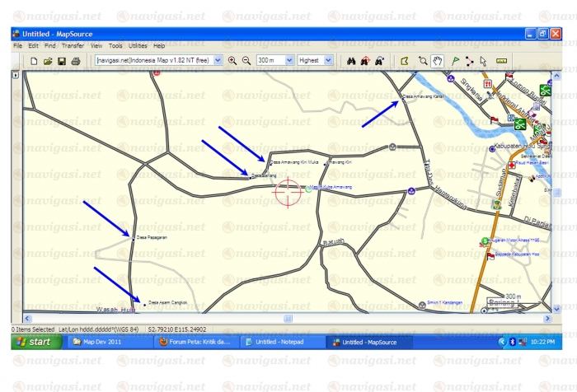Open the Utilities menu
The height and width of the screenshot is (392, 577).
pyautogui.click(x=138, y=45)
